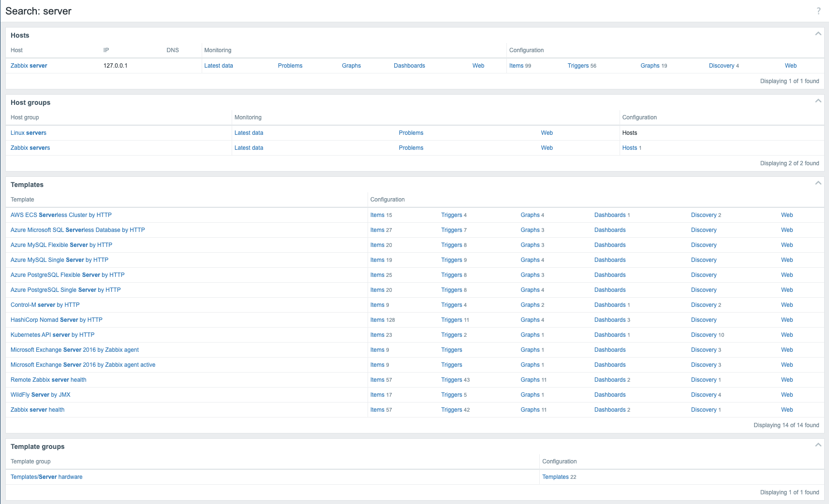This screenshot has width=829, height=504.
Task: Open Control-M server by HTTP template
Action: 45,305
